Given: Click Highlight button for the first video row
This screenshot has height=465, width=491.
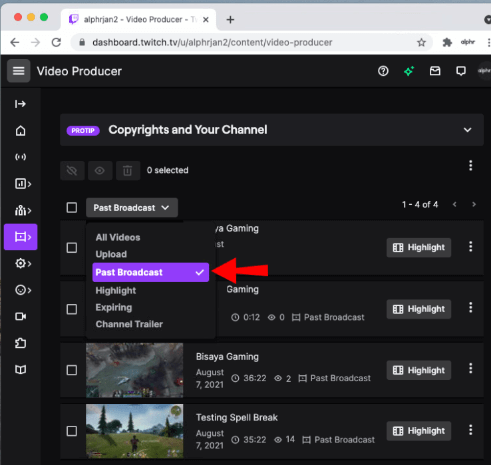Looking at the screenshot, I should coord(419,247).
